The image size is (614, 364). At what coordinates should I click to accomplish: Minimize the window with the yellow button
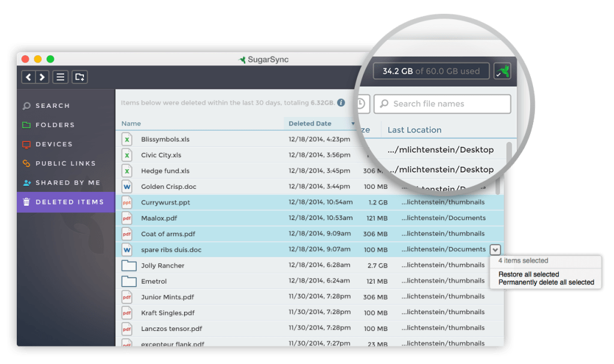pos(38,59)
